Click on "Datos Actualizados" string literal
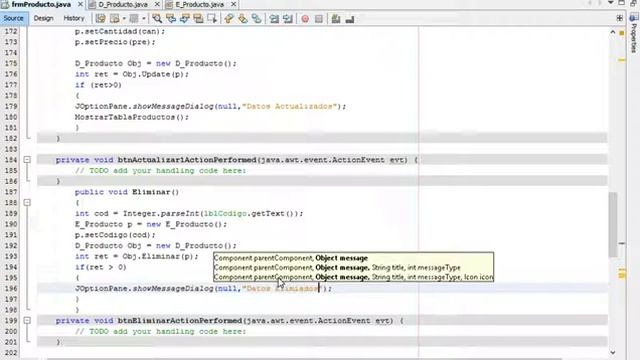640x360 pixels. coord(290,107)
